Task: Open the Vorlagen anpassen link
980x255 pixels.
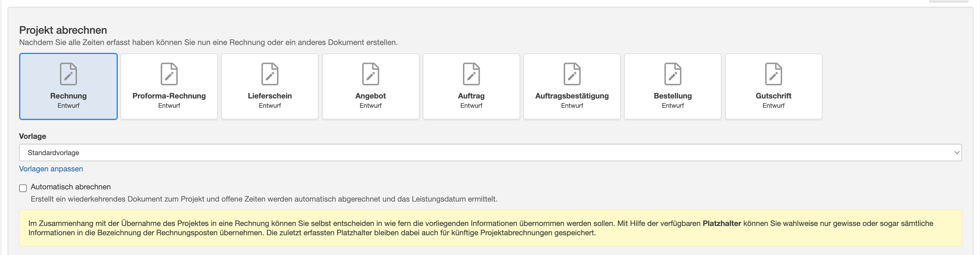Action: 51,169
